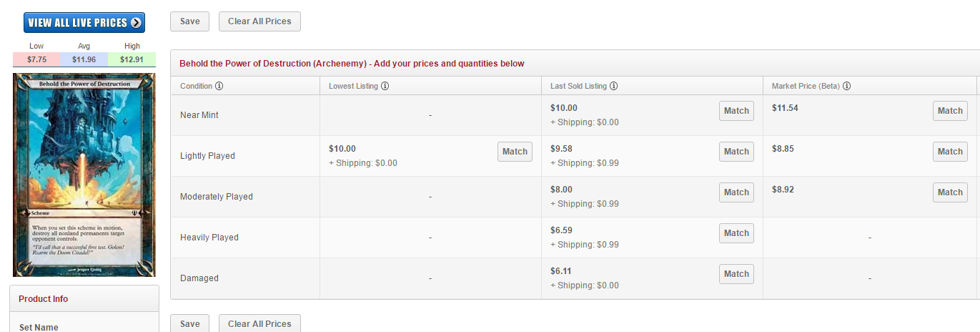
Task: Match Lightly Played lowest listing price
Action: 515,152
